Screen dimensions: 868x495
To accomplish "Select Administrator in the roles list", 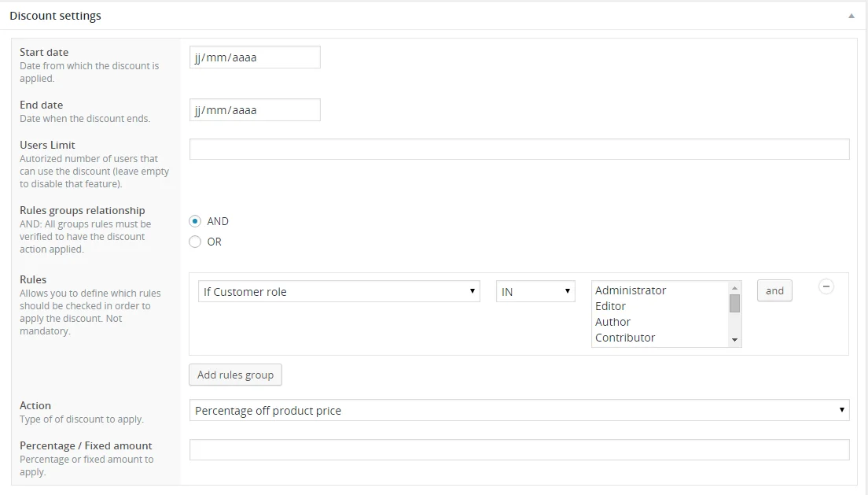I will 629,290.
